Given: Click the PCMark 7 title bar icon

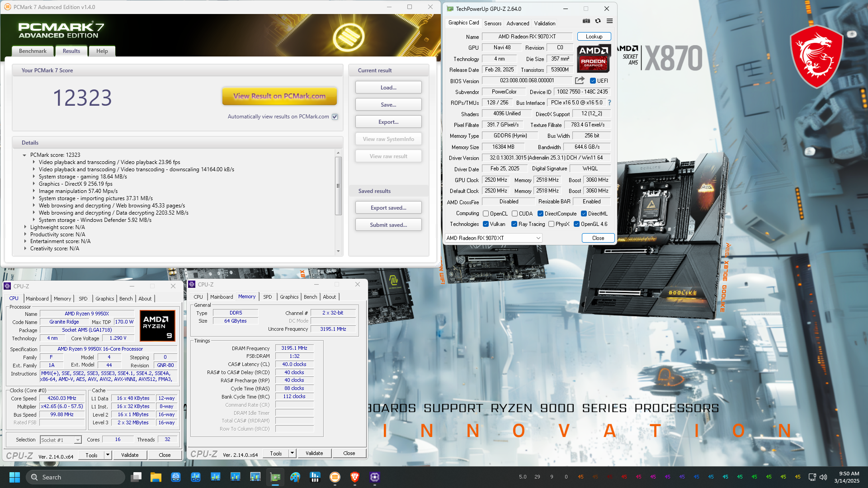Looking at the screenshot, I should (7, 7).
